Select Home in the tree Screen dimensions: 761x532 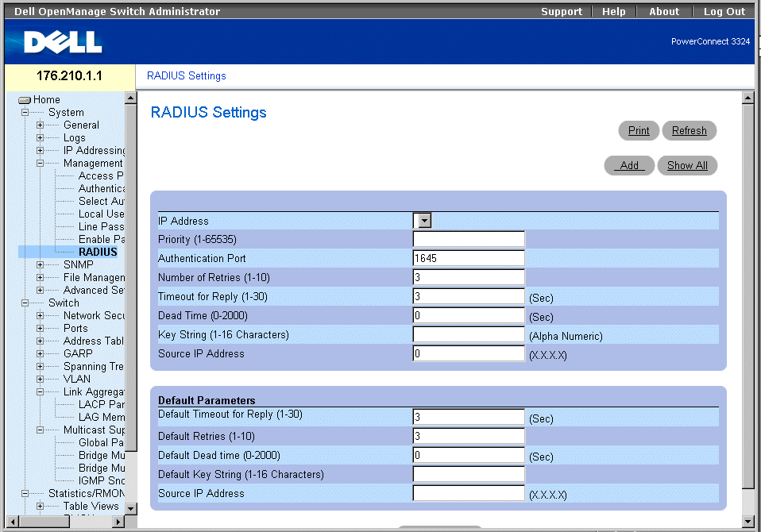coord(47,100)
